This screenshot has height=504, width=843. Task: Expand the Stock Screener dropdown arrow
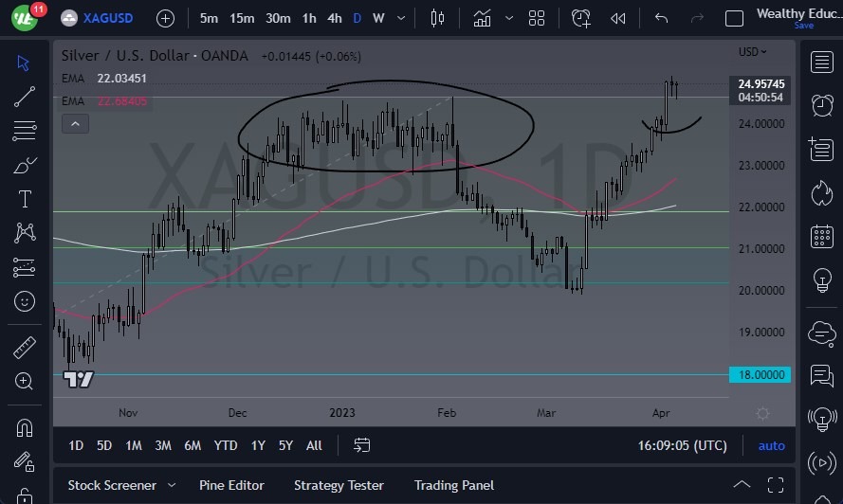(x=172, y=485)
